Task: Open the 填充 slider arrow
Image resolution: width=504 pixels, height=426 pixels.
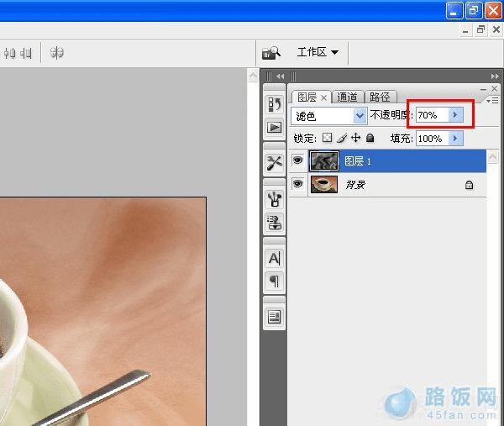Action: point(455,139)
